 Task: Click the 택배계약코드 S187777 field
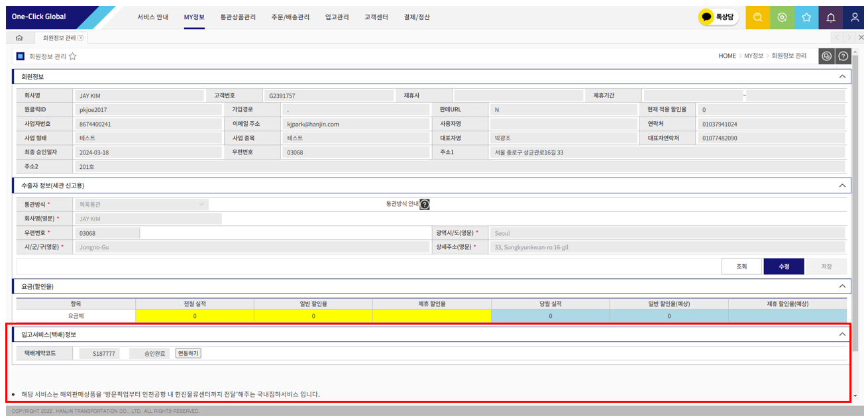tap(99, 354)
